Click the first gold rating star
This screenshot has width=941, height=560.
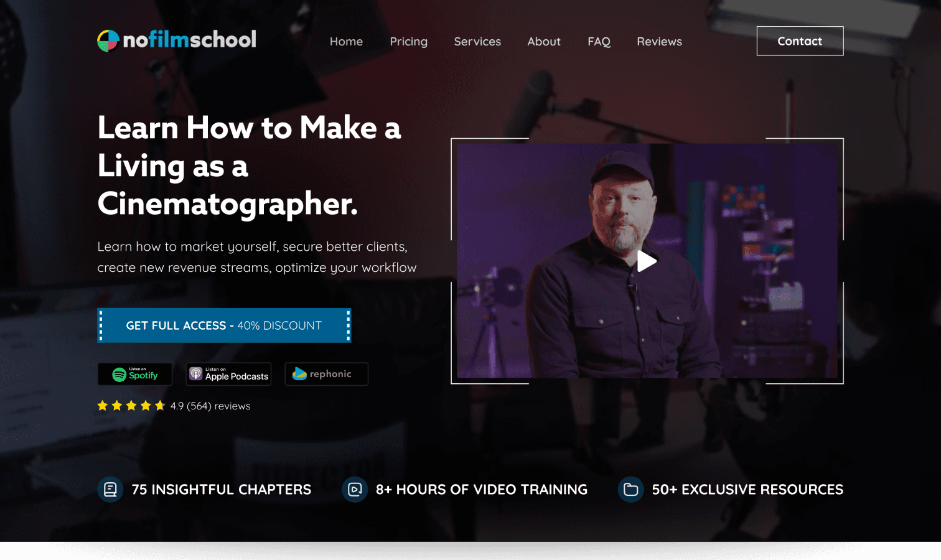(103, 406)
